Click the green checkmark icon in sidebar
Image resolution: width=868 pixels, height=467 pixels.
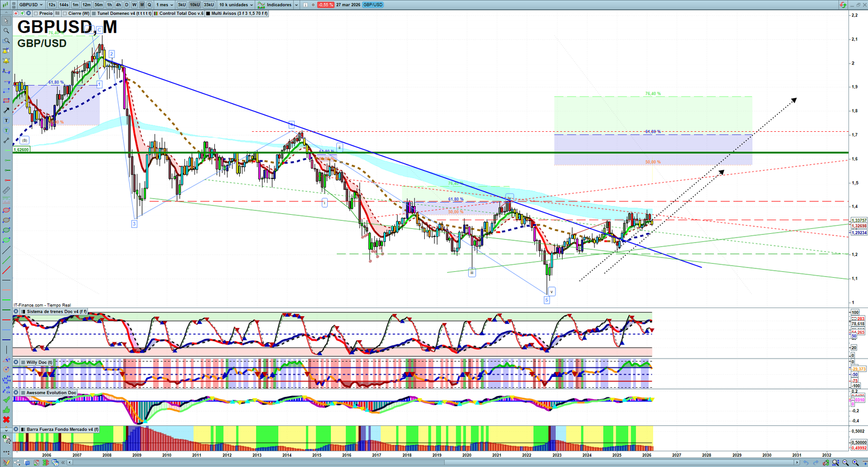click(6, 400)
